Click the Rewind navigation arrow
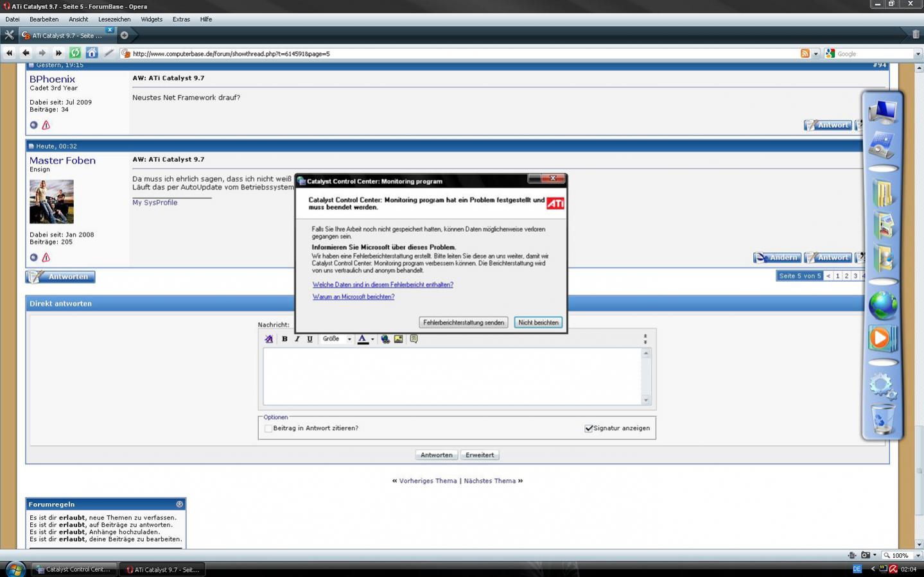This screenshot has height=577, width=924. (9, 53)
